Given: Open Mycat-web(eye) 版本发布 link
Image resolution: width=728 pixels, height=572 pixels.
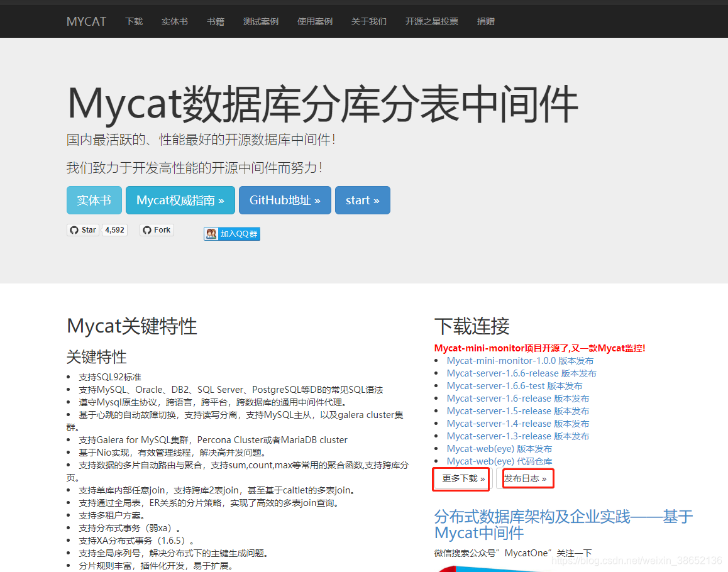Looking at the screenshot, I should pyautogui.click(x=500, y=449).
